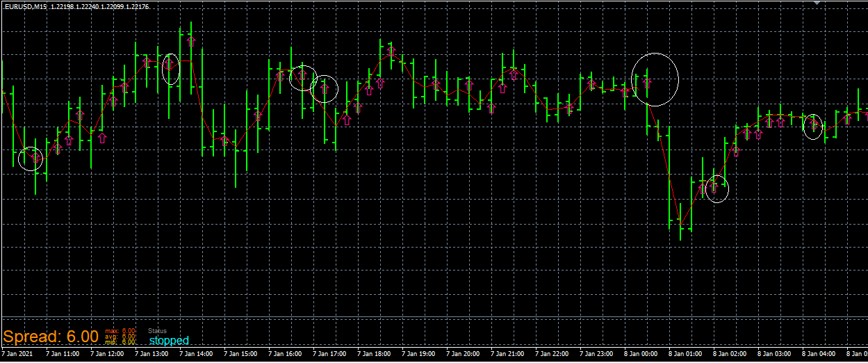Click the 8 Jan 00:00 time label
This screenshot has height=363, width=868.
point(641,354)
